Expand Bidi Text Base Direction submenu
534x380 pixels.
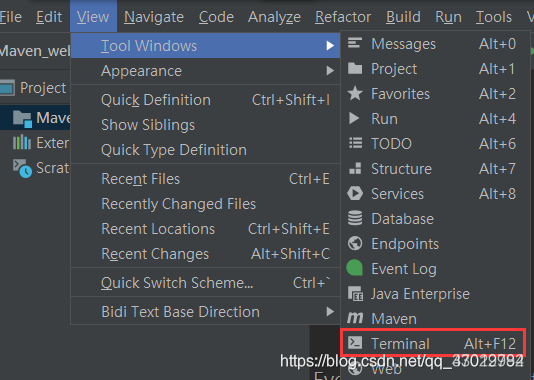tap(330, 311)
